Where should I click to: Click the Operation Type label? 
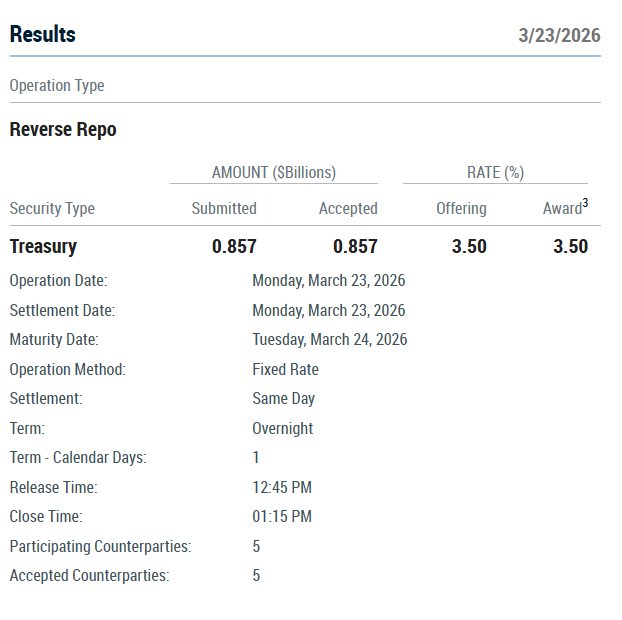coord(57,86)
